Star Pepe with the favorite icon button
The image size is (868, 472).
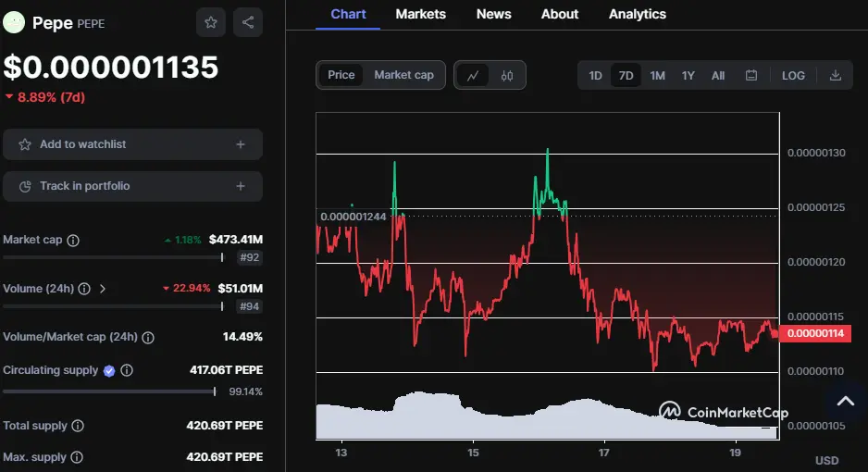click(211, 23)
